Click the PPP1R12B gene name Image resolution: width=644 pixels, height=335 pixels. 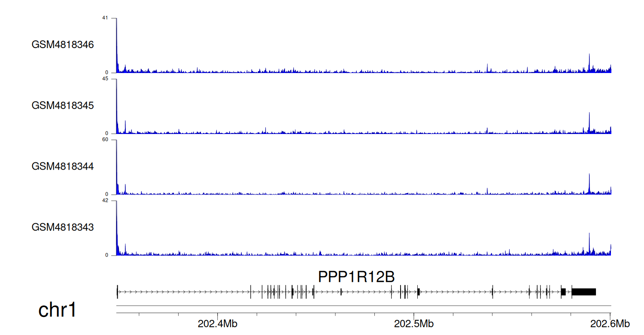(356, 277)
